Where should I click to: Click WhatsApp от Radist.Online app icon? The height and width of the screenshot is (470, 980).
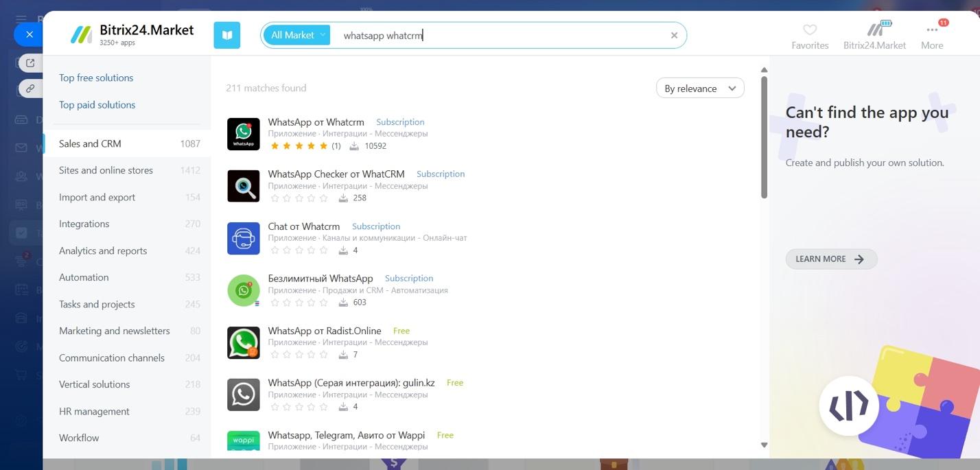pyautogui.click(x=244, y=342)
